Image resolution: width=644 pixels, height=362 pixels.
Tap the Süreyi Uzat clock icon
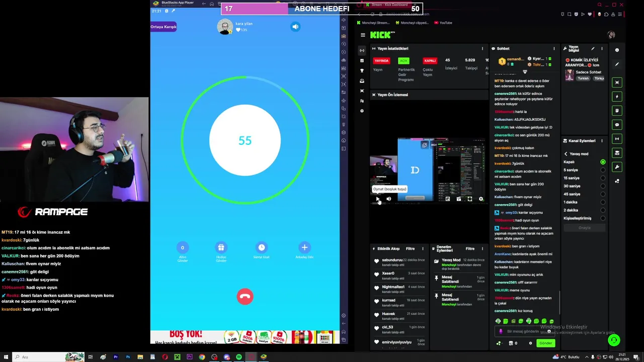(x=262, y=247)
